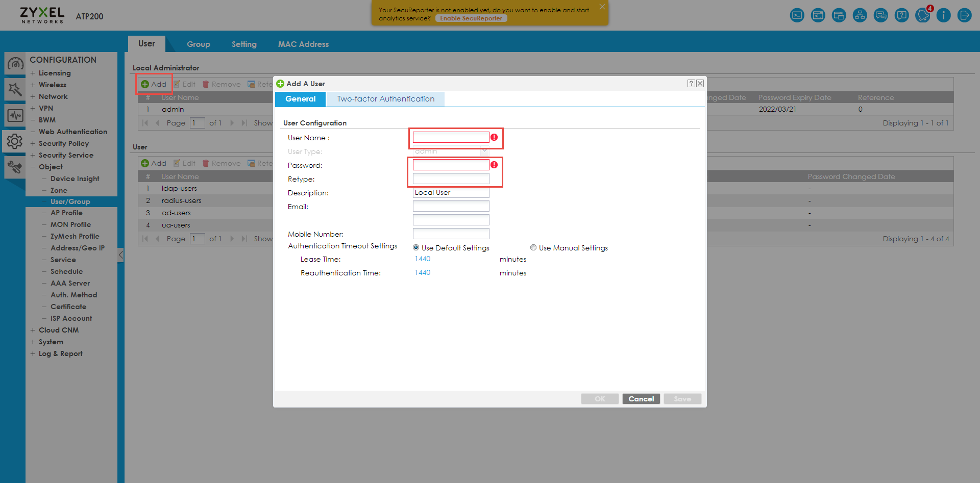Dismiss the SecuReporter notification banner

pos(602,7)
